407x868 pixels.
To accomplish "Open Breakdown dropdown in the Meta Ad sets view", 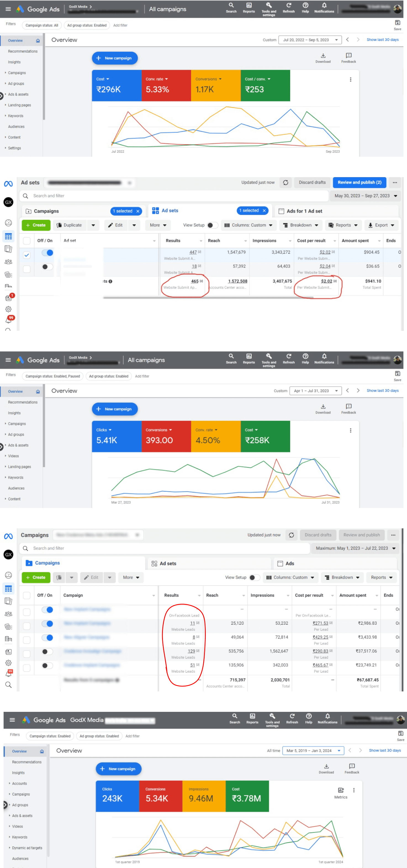I will [x=301, y=225].
